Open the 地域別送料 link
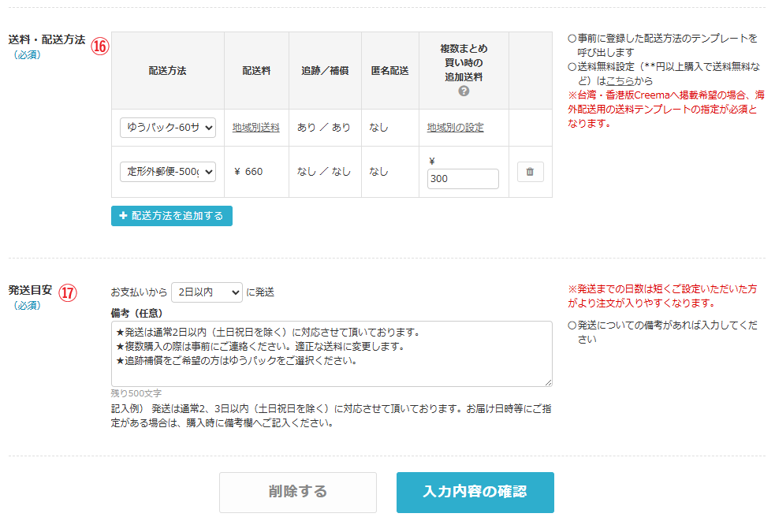This screenshot has height=532, width=775. point(255,128)
